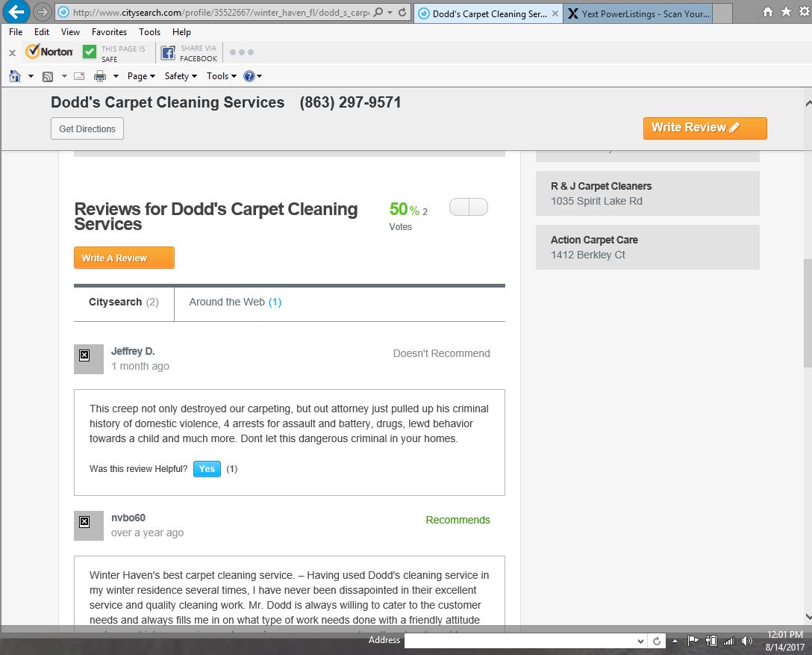
Task: Open the File menu
Action: tap(16, 32)
